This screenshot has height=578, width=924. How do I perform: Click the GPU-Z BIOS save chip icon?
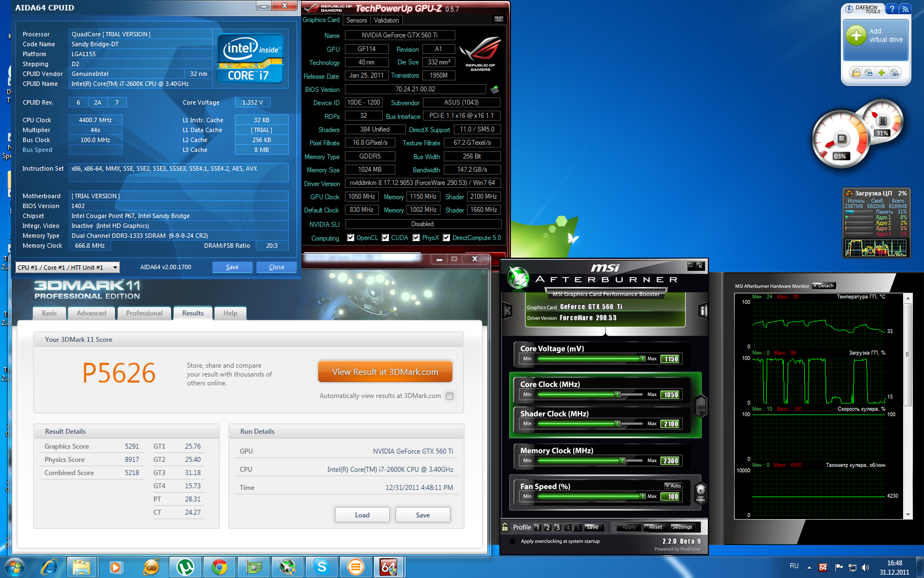(x=494, y=89)
